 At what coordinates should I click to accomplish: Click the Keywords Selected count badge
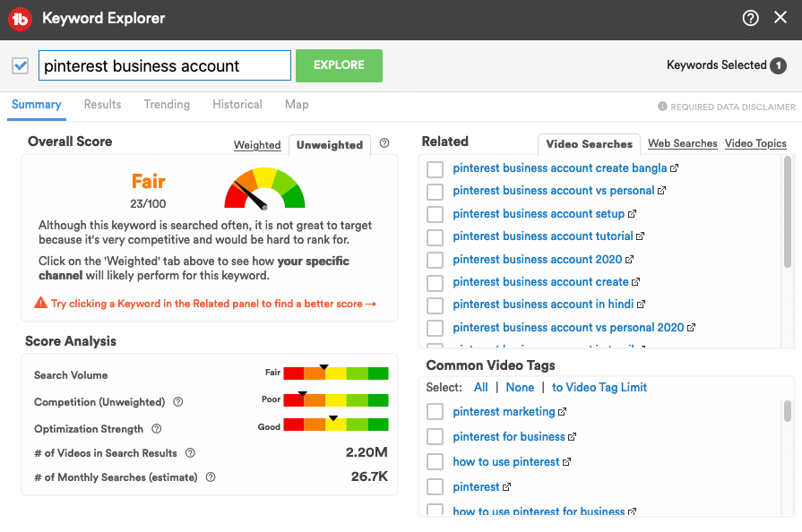click(779, 65)
